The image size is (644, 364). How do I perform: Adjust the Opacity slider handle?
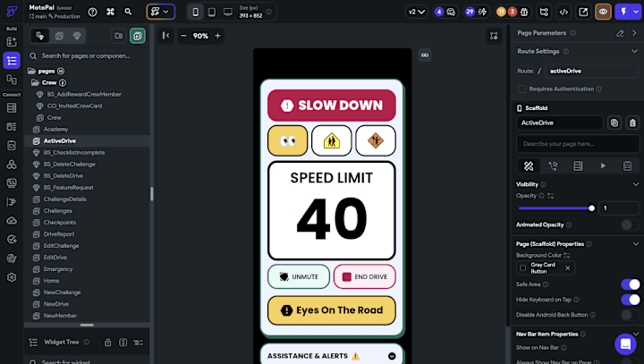pyautogui.click(x=591, y=208)
